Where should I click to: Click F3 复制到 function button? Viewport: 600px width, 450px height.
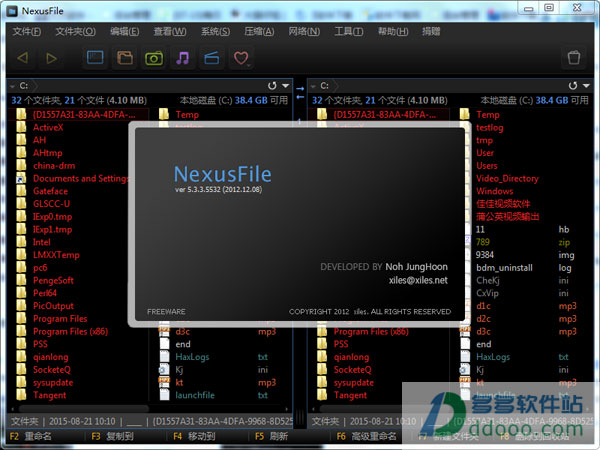coord(112,436)
